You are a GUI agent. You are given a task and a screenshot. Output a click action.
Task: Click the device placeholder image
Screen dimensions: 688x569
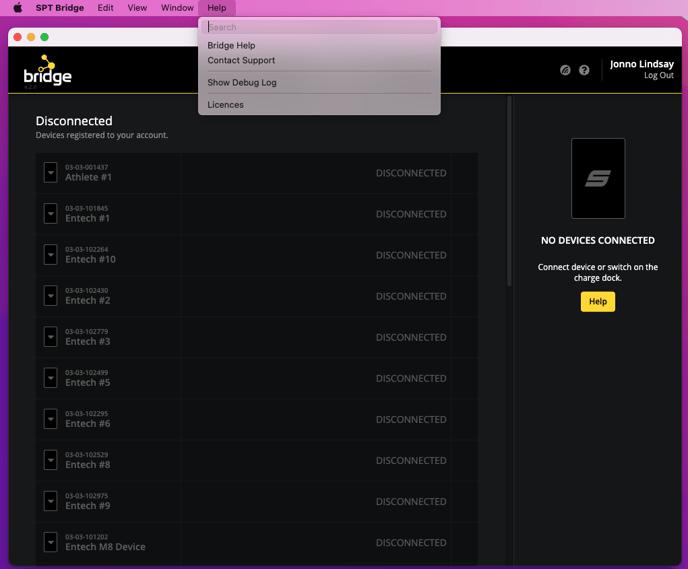click(x=598, y=179)
